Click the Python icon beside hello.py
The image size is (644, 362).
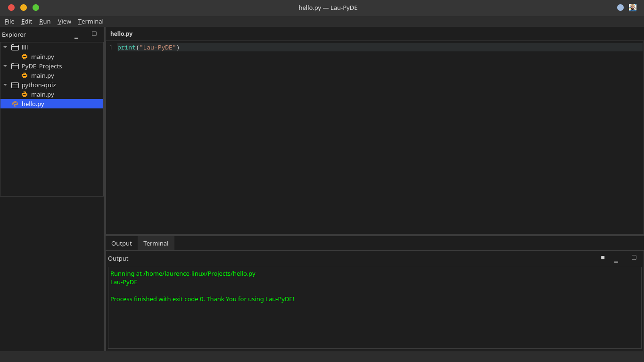click(15, 104)
